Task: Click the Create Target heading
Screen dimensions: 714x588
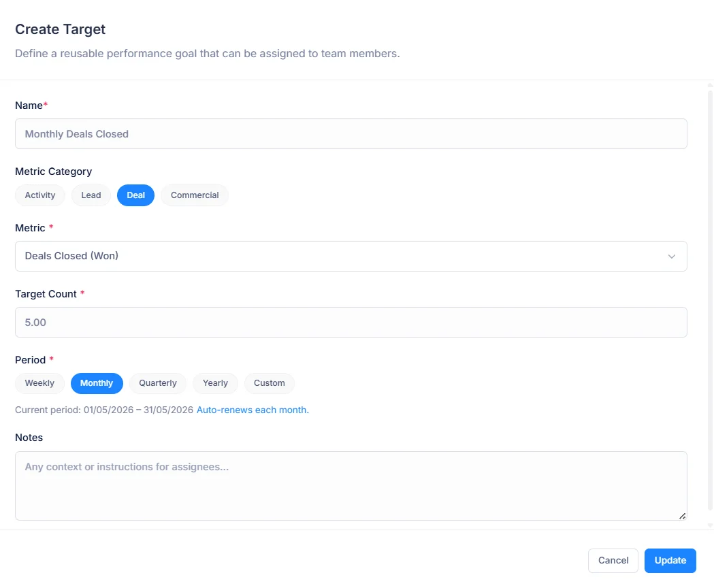Action: pyautogui.click(x=60, y=29)
